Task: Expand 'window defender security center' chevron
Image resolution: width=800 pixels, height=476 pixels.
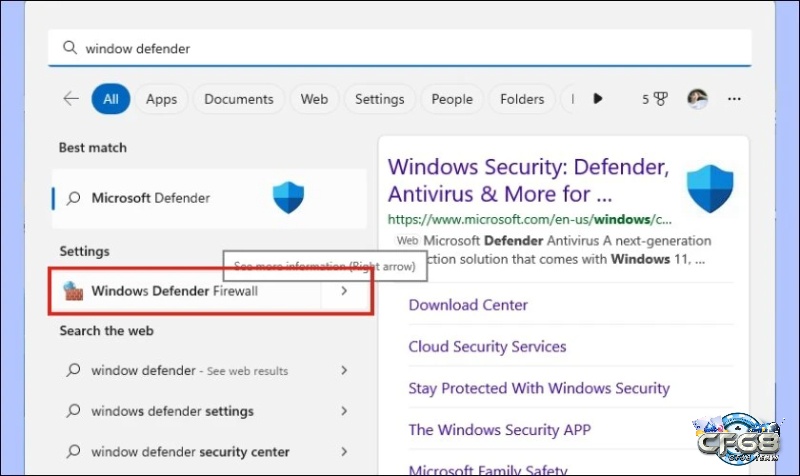Action: (x=344, y=452)
